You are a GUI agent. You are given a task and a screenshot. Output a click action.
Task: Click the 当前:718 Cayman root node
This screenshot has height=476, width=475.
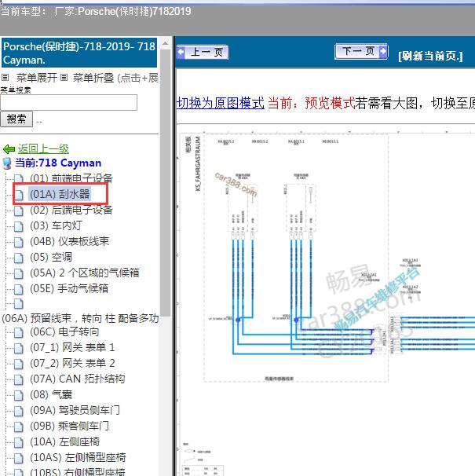point(58,163)
